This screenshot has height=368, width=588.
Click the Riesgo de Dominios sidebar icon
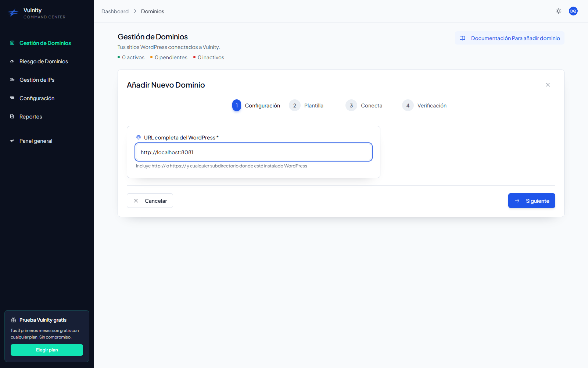tap(12, 61)
